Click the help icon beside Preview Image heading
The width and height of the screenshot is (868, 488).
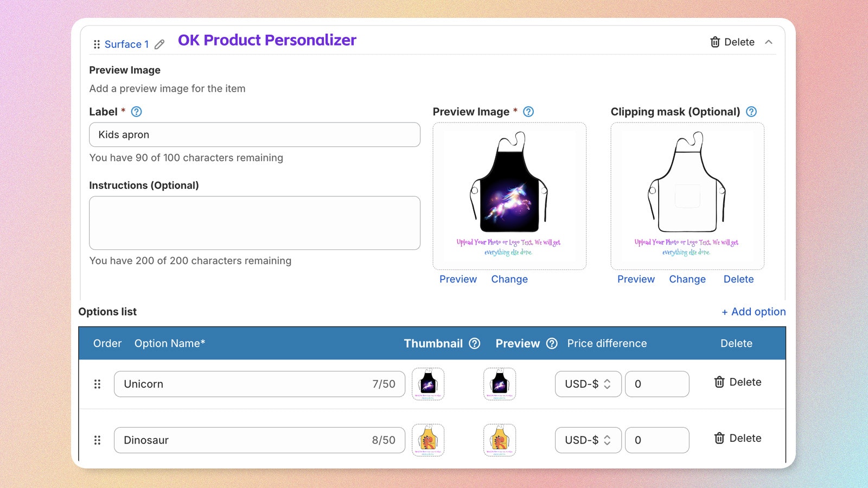coord(528,112)
